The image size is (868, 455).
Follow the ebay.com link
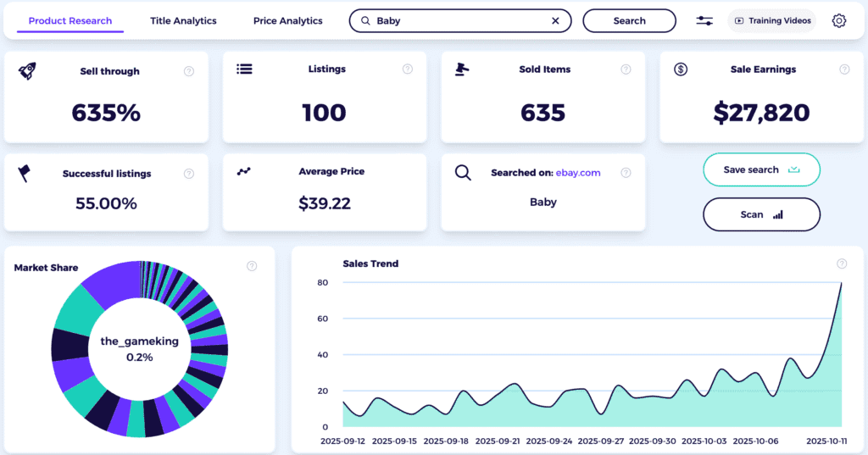pyautogui.click(x=578, y=173)
